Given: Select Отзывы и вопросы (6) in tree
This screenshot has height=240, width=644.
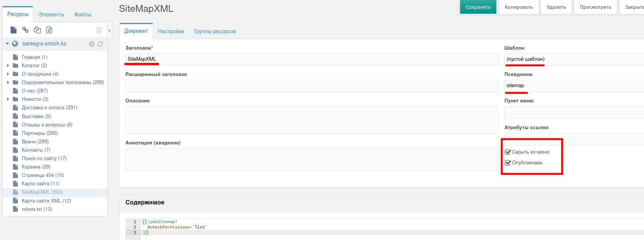Looking at the screenshot, I should pos(47,125).
